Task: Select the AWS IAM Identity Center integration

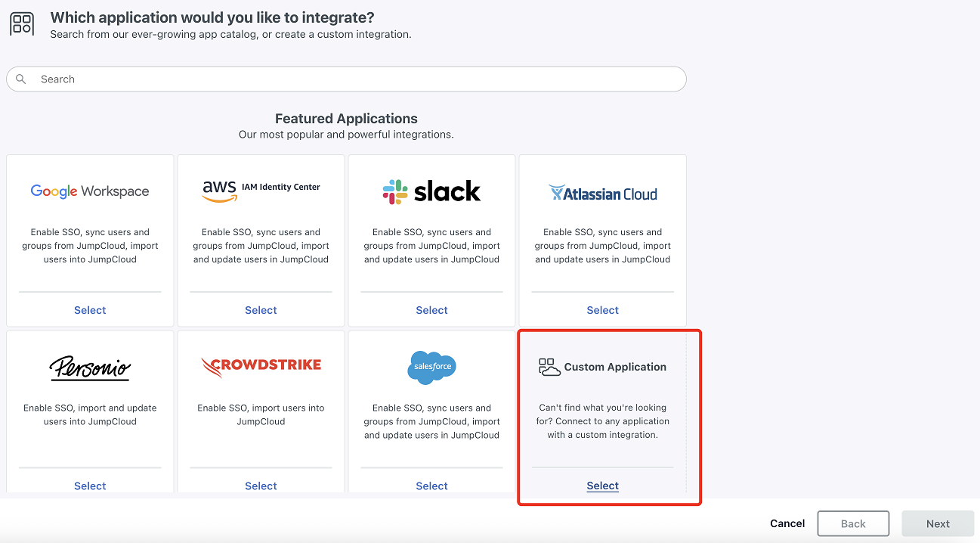Action: point(261,310)
